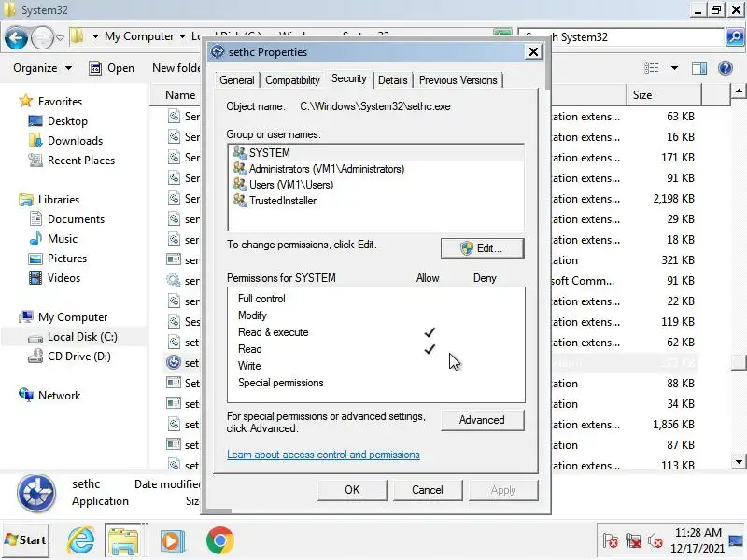Click the Forward navigation arrow
This screenshot has width=747, height=560.
click(42, 37)
